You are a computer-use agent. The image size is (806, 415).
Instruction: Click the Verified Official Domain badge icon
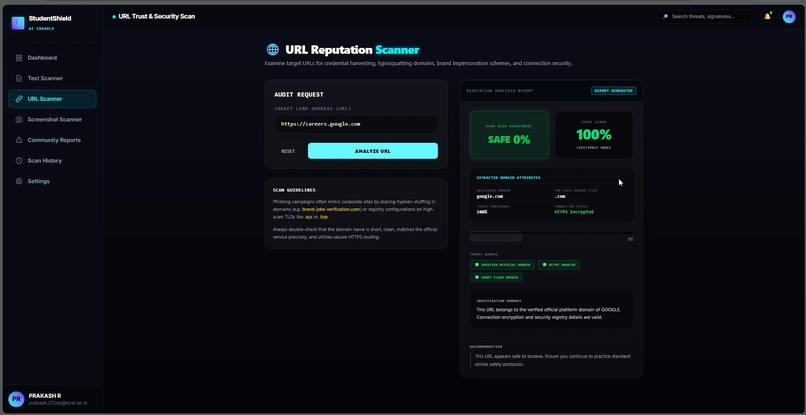point(477,265)
